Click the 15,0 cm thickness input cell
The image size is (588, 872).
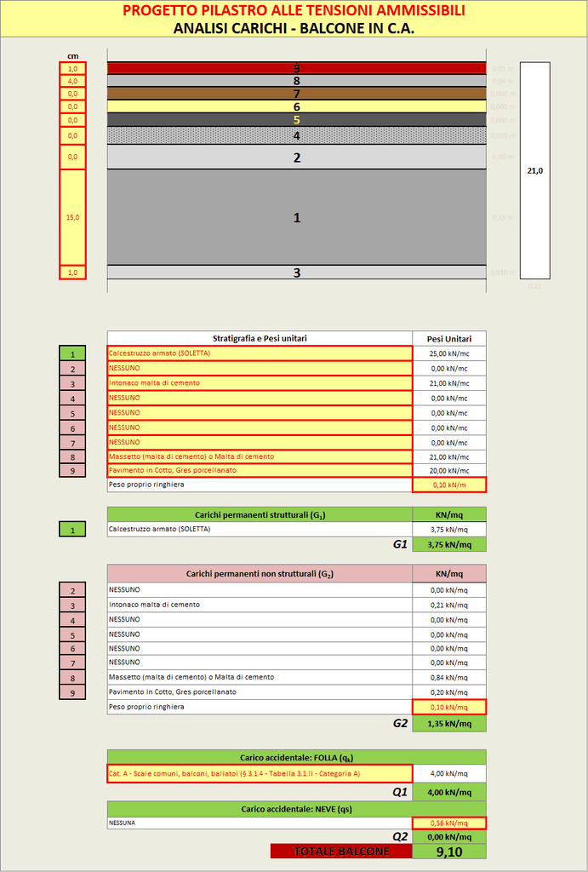[72, 217]
